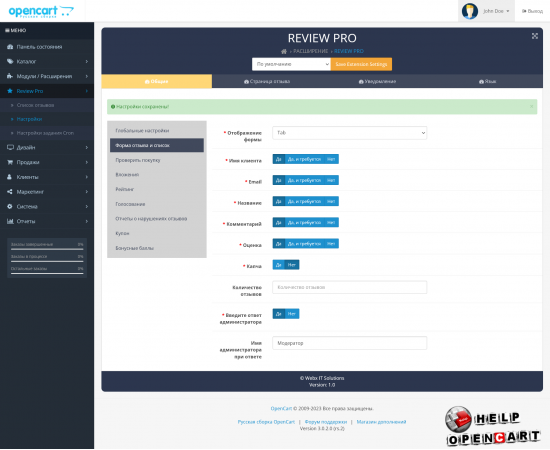Set Имя клиента to Нет

[x=331, y=159]
